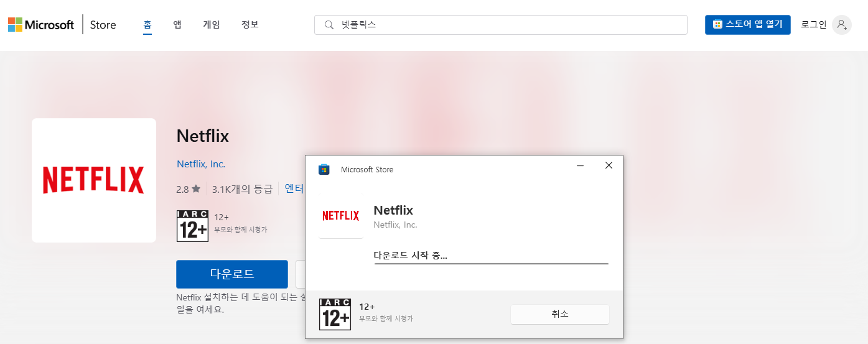This screenshot has height=344, width=868.
Task: Open the Netflix, Inc. publisher link
Action: click(201, 164)
